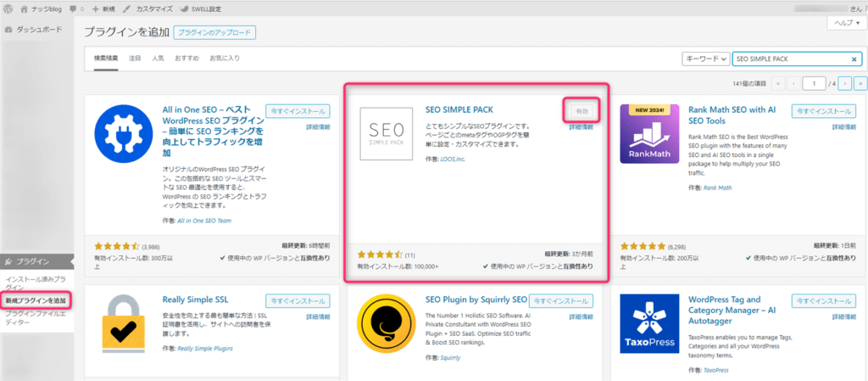The width and height of the screenshot is (868, 381).
Task: View 詳細情報 for Rank Math SEO
Action: click(x=843, y=126)
